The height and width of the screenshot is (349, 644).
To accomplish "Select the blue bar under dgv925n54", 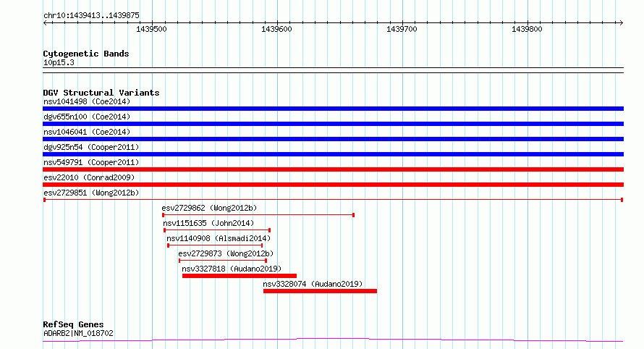I will click(x=333, y=154).
